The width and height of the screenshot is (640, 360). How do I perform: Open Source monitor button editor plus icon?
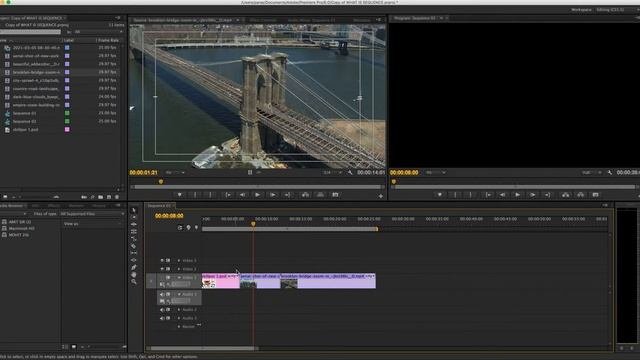pos(380,196)
